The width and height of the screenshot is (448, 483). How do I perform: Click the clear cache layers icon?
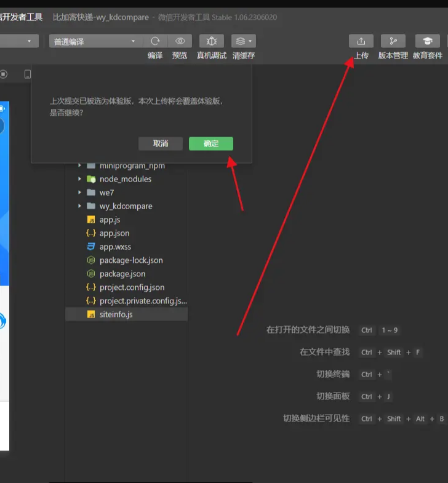241,41
